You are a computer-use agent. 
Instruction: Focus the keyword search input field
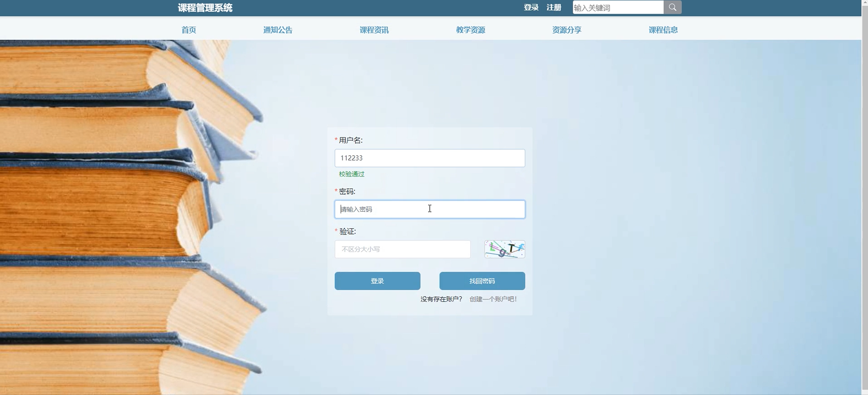(x=618, y=8)
